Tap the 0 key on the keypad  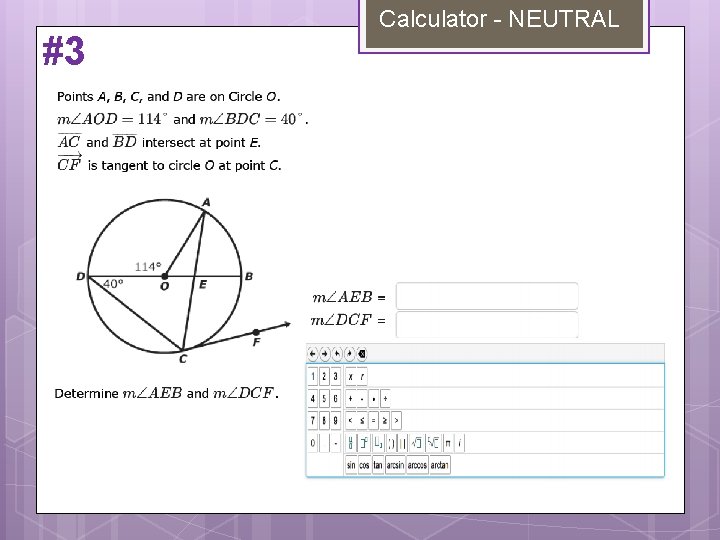click(x=313, y=443)
